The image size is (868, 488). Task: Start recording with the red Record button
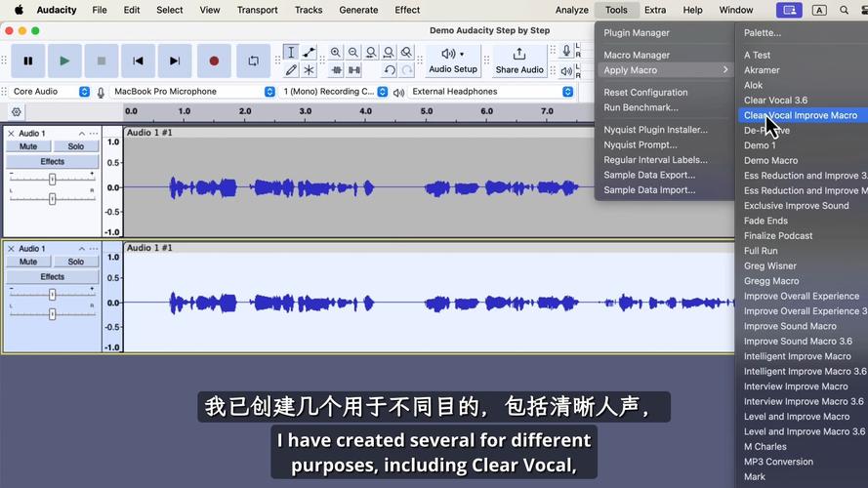[x=214, y=61]
